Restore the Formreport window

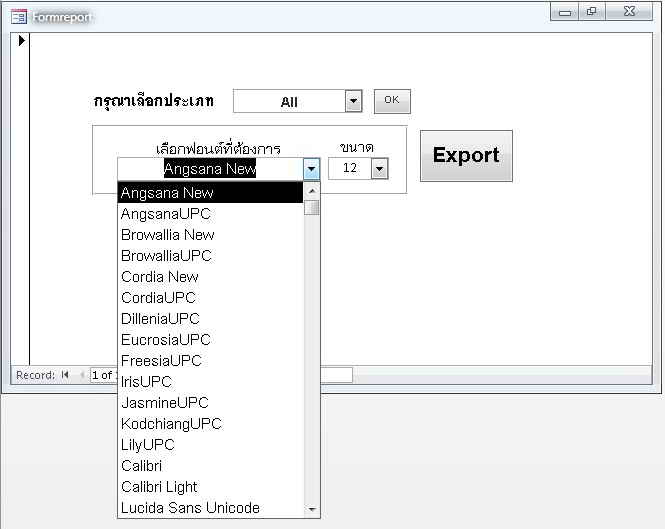pos(592,12)
